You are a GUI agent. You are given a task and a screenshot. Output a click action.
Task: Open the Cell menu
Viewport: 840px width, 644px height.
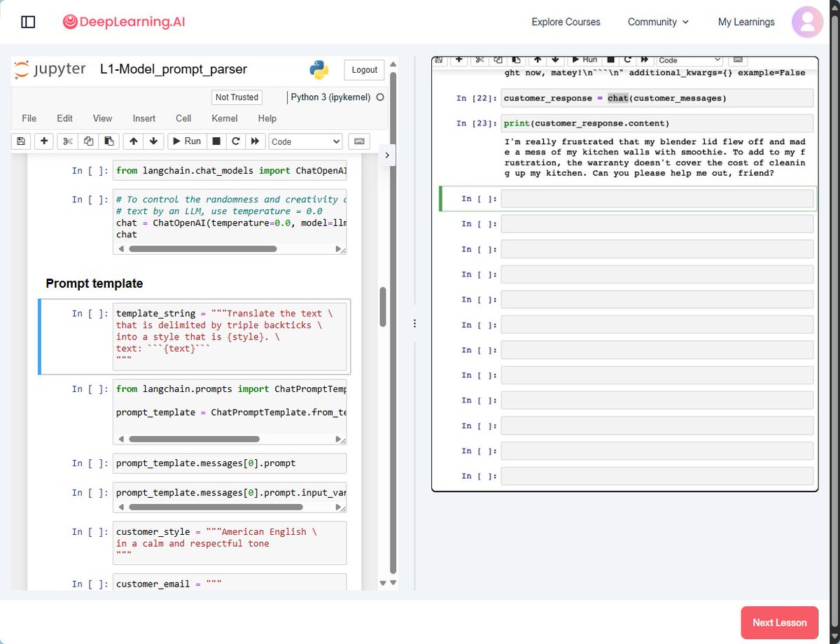[183, 118]
